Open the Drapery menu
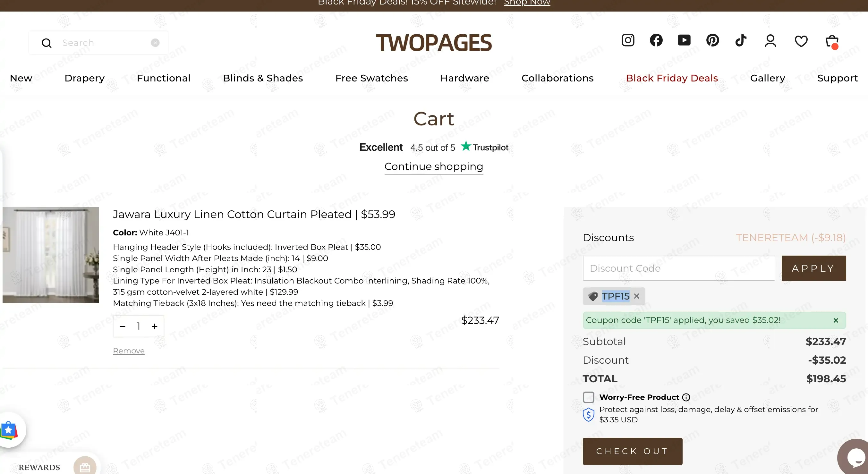Screen dimensions: 868x474 [x=85, y=78]
